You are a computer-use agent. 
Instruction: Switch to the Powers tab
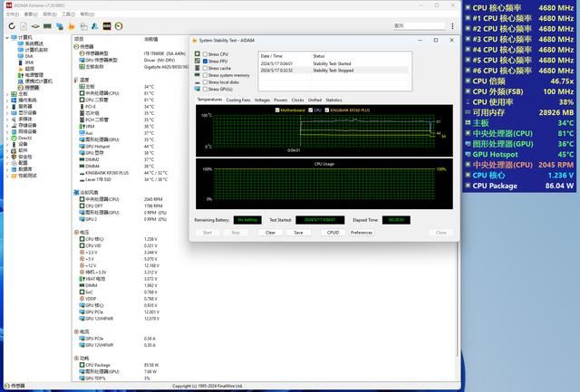281,100
